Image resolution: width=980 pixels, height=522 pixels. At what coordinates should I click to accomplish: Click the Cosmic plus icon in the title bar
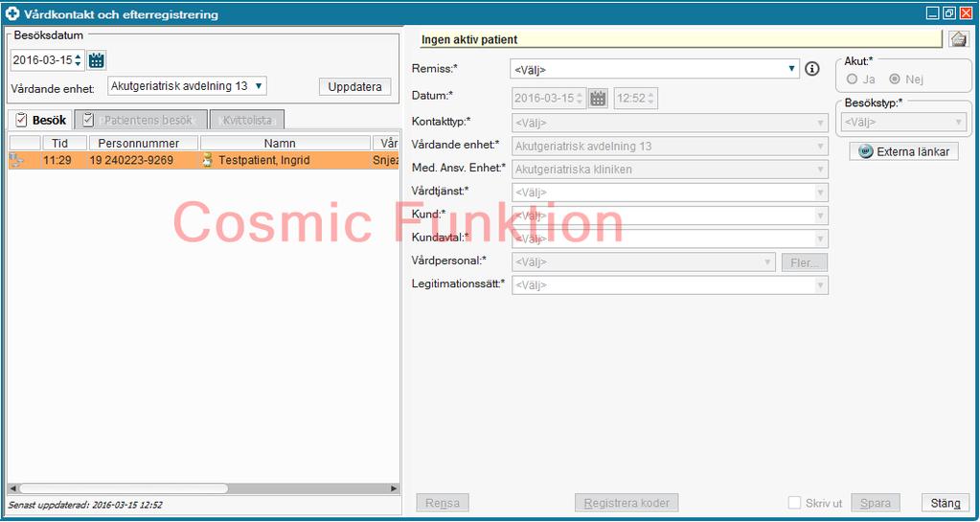pos(12,13)
